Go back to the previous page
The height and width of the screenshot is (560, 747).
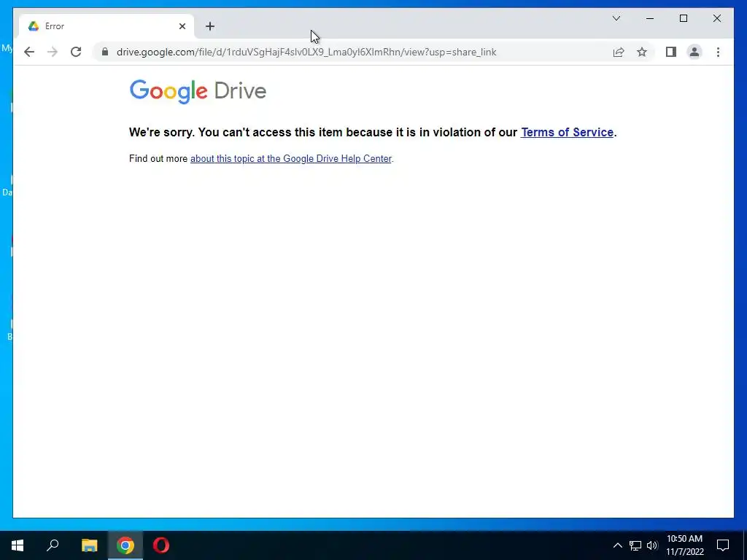tap(29, 52)
